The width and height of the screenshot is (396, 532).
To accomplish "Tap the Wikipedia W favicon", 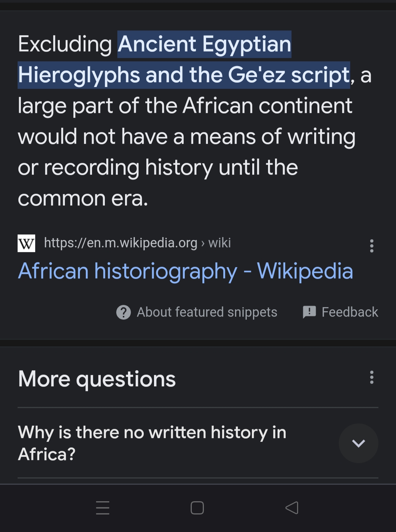I will (x=26, y=243).
